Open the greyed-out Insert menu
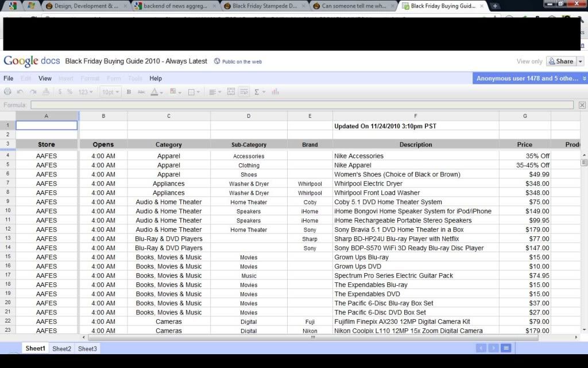 66,78
